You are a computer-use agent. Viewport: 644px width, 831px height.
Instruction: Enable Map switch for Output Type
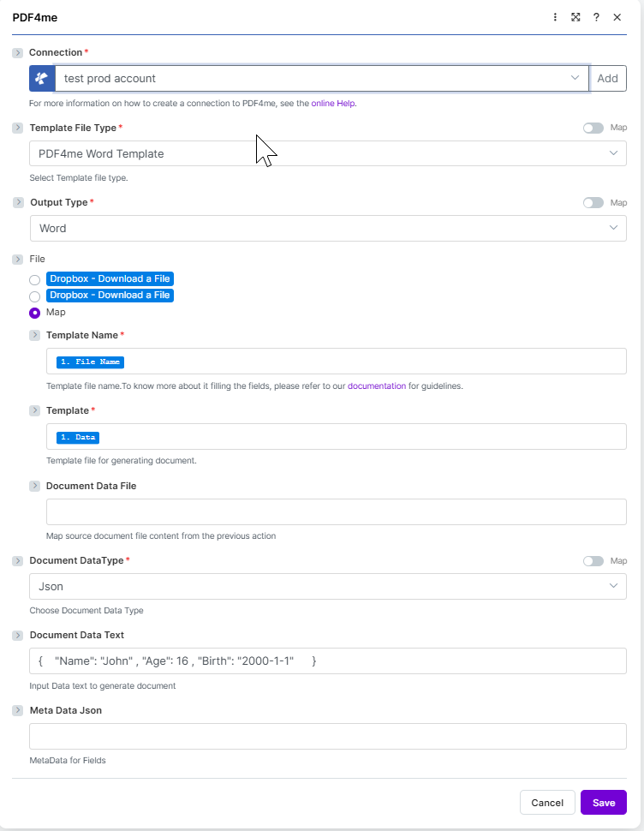[593, 203]
